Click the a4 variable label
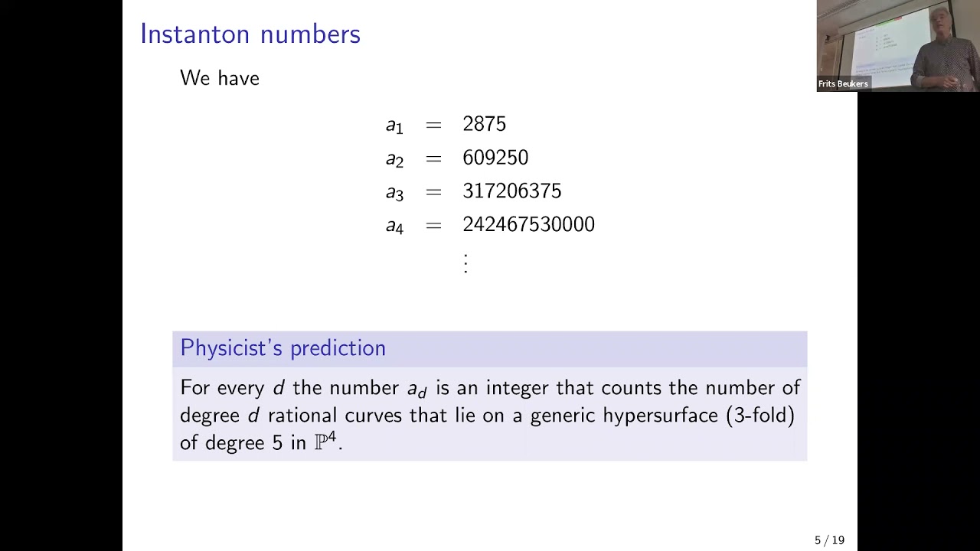The height and width of the screenshot is (551, 980). (x=394, y=227)
